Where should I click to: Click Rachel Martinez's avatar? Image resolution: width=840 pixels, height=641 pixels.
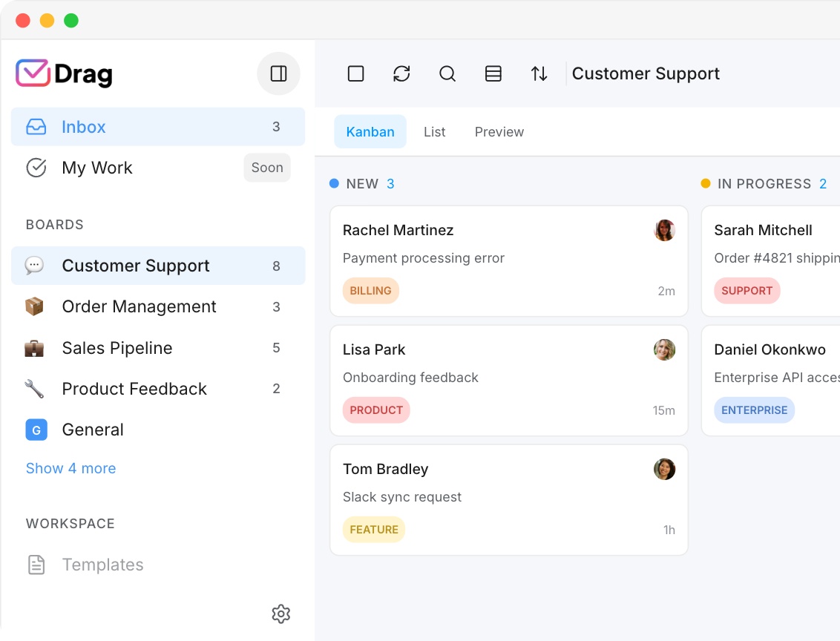[x=664, y=230]
